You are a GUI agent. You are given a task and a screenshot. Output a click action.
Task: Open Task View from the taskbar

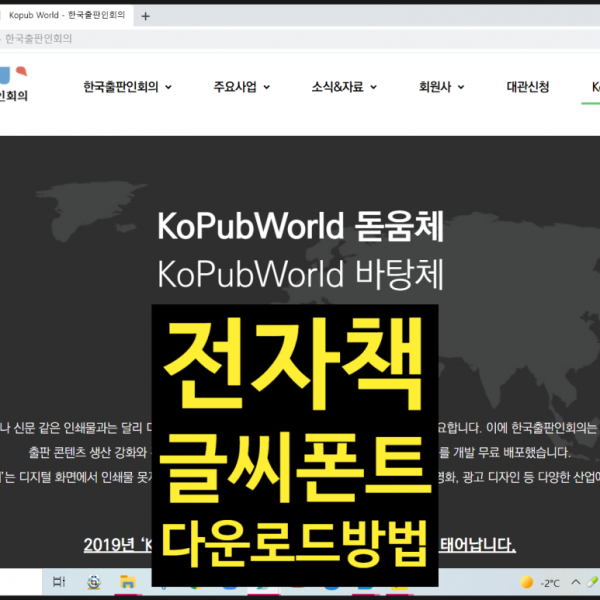tap(59, 582)
